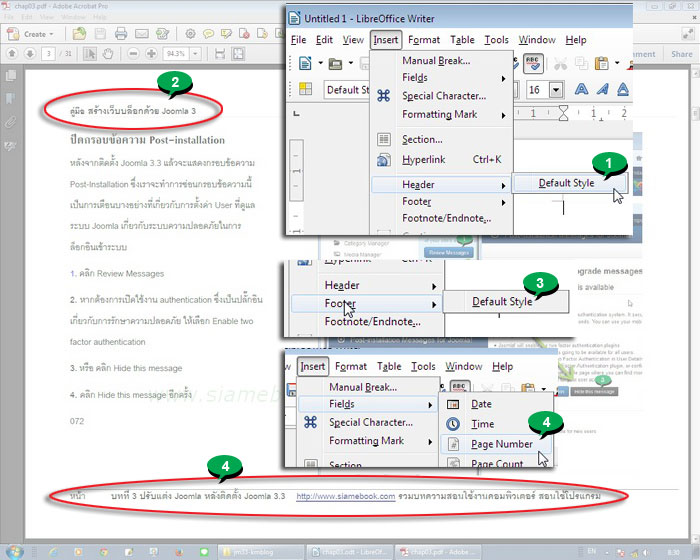
Task: Insert the Date field from Fields submenu
Action: (x=496, y=404)
